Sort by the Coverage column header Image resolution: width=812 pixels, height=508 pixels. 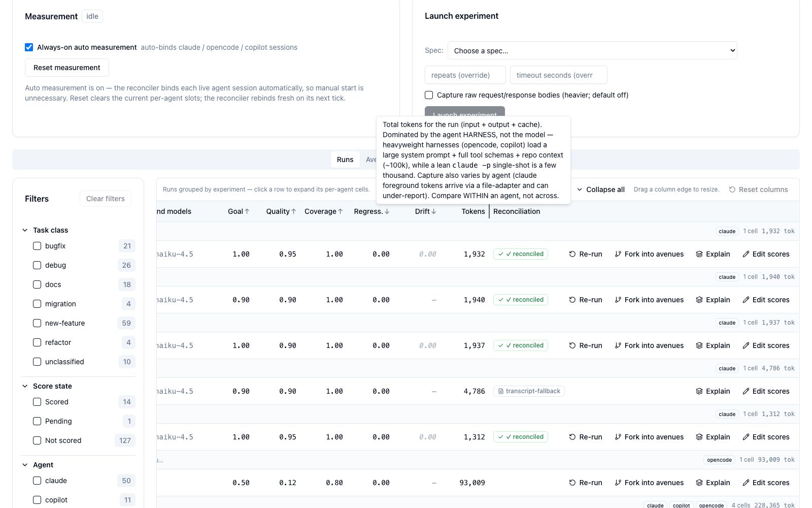(x=324, y=211)
